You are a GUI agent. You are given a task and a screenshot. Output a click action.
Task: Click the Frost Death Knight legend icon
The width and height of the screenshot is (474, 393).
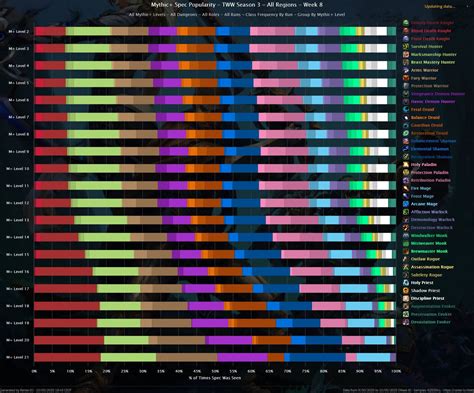[406, 38]
